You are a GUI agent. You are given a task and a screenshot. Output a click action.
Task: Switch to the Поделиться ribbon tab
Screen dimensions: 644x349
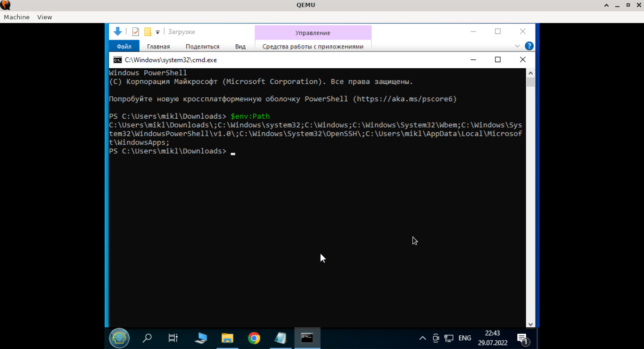tap(202, 46)
